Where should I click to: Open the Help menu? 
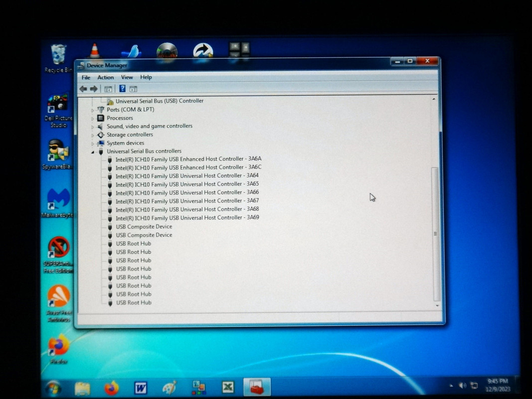[146, 77]
